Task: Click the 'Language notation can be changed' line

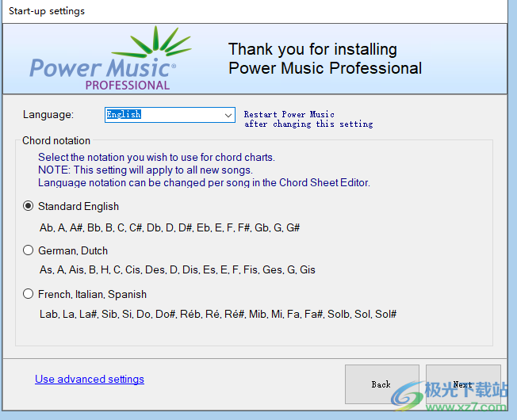Action: tap(204, 182)
